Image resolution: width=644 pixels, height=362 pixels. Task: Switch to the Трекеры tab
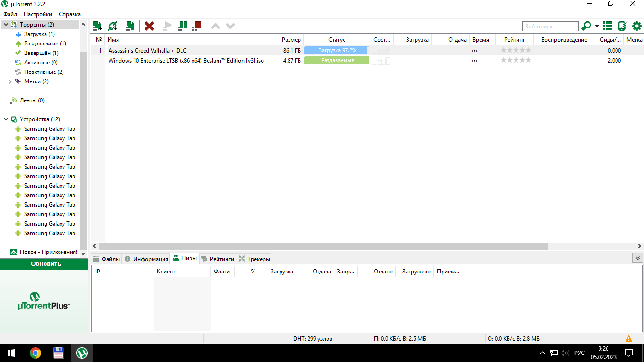point(254,259)
